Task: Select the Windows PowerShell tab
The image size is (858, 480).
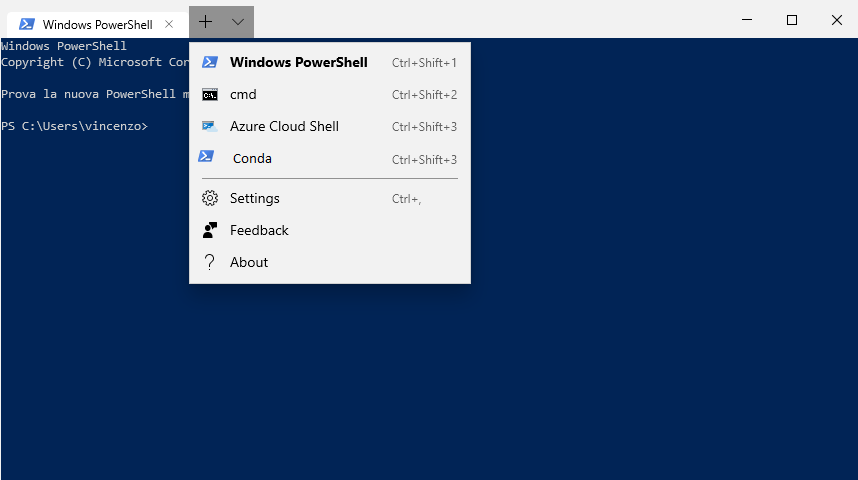Action: coord(97,25)
